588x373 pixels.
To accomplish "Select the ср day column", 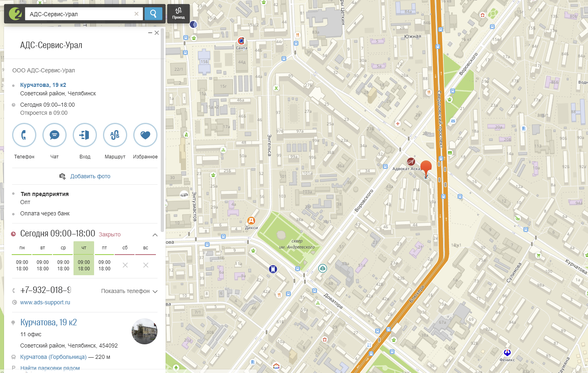I will [x=63, y=259].
